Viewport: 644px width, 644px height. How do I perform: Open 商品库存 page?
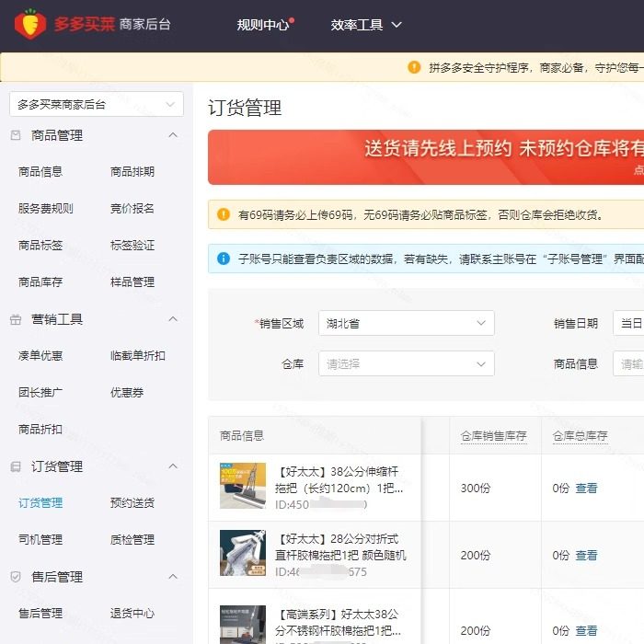point(40,282)
